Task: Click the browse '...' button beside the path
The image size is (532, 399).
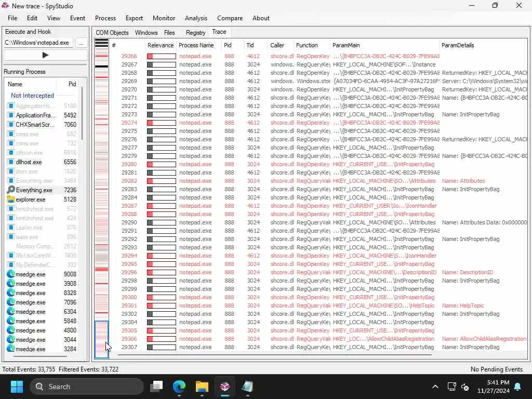Action: [x=81, y=43]
